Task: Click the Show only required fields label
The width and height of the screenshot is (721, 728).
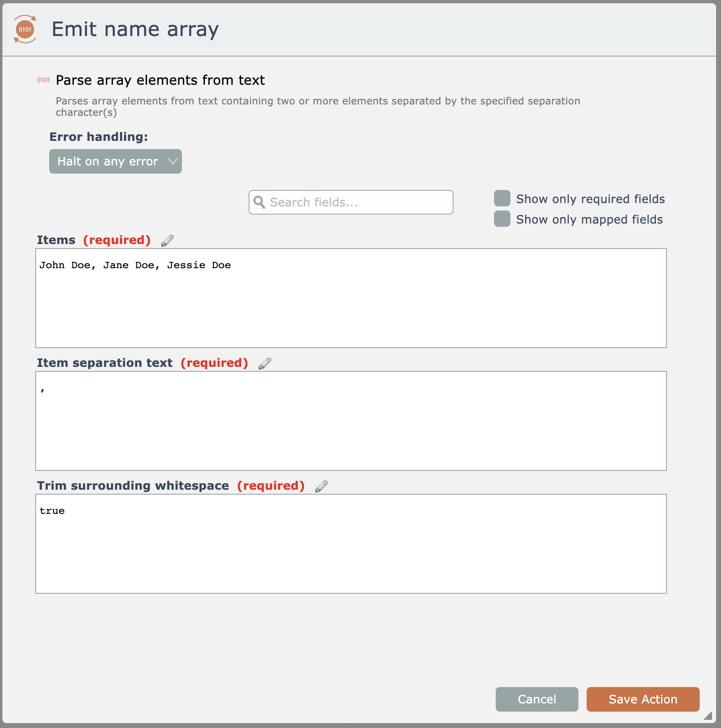Action: point(590,199)
